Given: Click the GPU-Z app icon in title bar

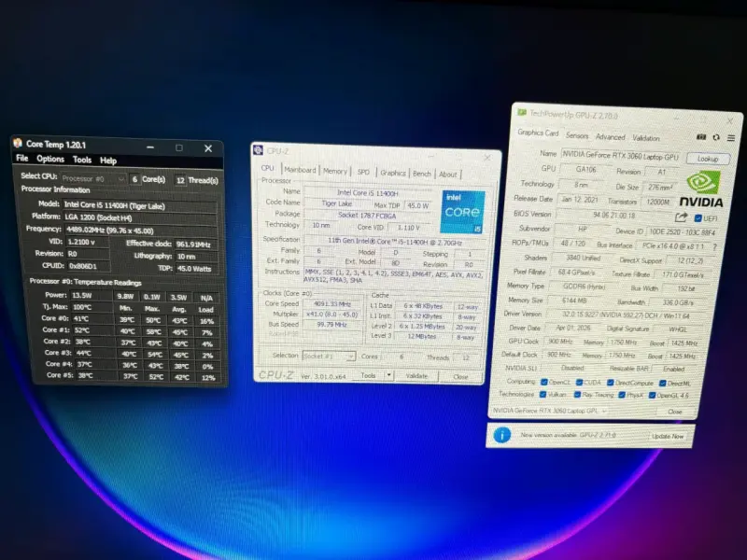Looking at the screenshot, I should 522,112.
